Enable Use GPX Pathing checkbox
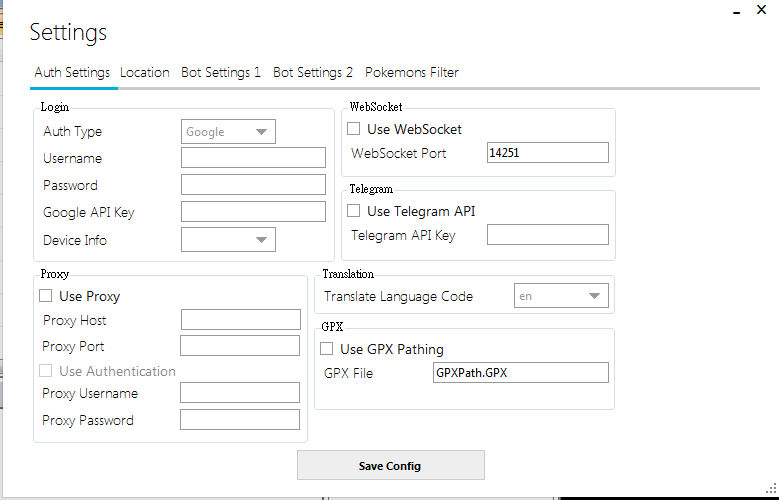 click(x=327, y=349)
